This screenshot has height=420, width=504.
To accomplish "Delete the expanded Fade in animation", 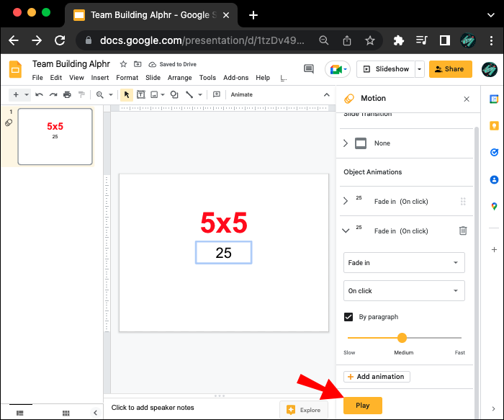I will (x=463, y=231).
